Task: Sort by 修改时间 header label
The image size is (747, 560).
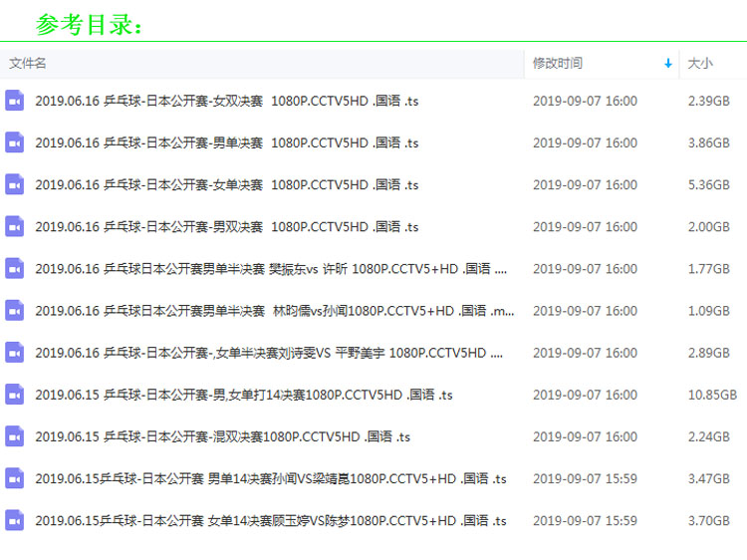Action: point(558,63)
